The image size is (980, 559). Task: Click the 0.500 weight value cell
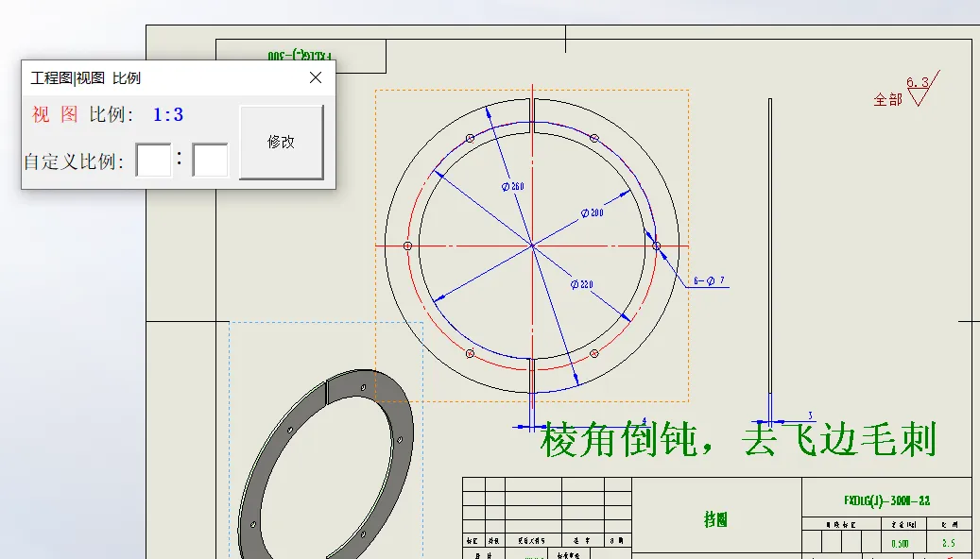click(x=900, y=543)
